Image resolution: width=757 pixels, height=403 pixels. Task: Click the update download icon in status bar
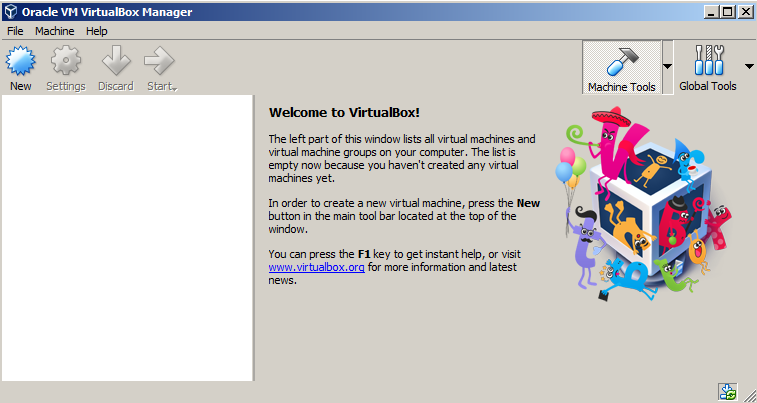pyautogui.click(x=727, y=392)
